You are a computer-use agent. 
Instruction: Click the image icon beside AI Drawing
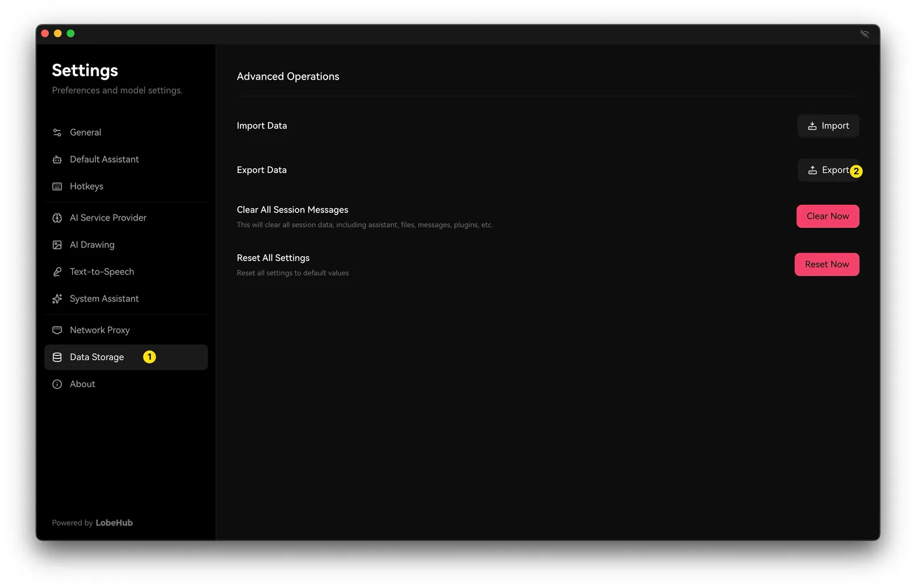point(57,245)
